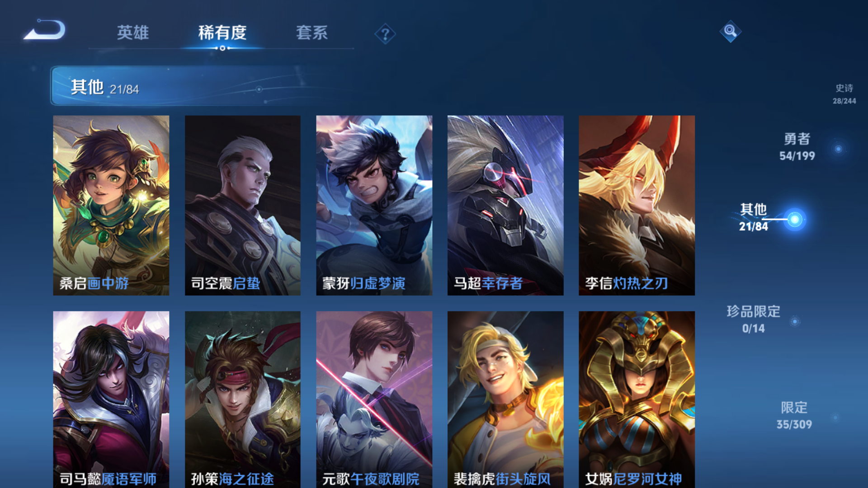Select the 勇者 rarity node dot
Viewport: 868px width, 488px height.
(x=838, y=149)
